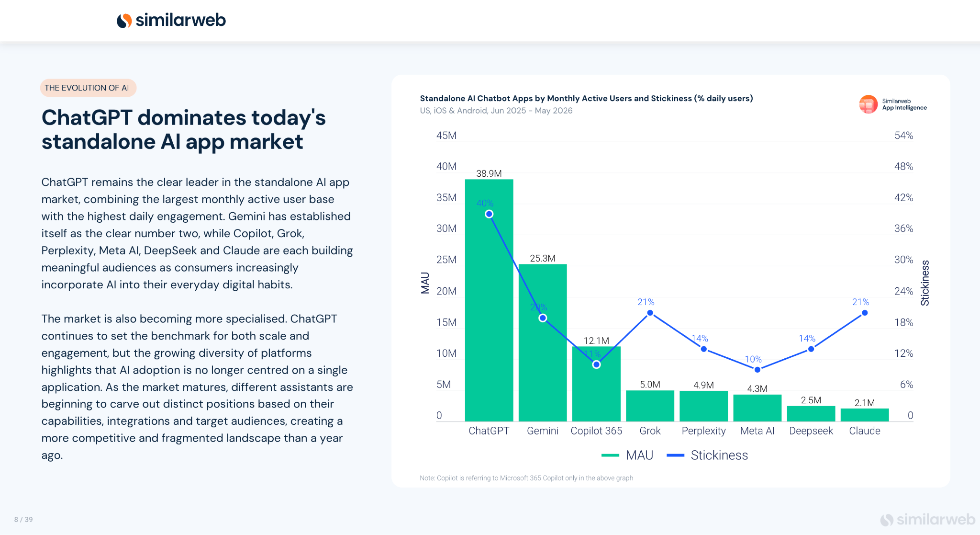
Task: Click the Perplexity axis label
Action: pos(703,431)
